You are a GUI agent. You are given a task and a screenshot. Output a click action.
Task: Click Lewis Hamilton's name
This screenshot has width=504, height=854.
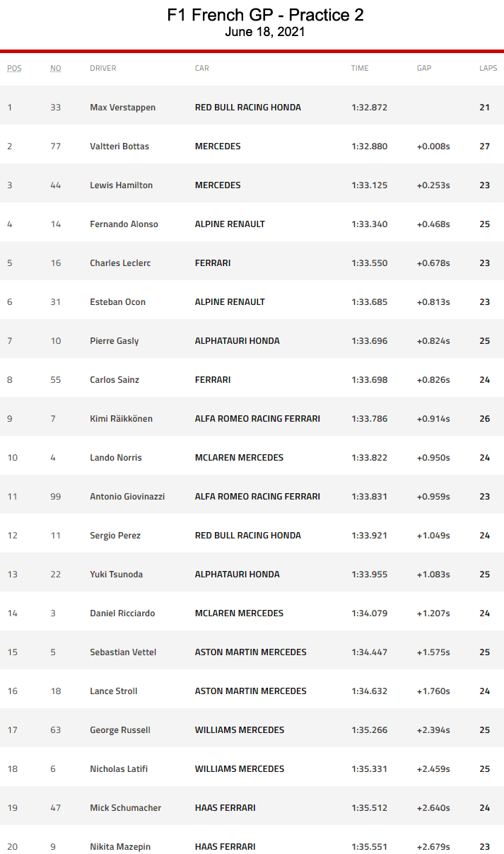click(122, 185)
